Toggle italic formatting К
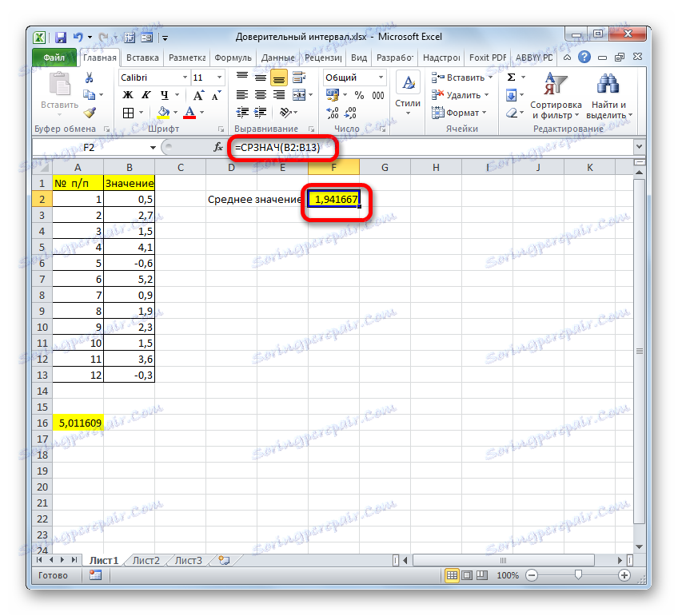Screen dimensions: 678x616 point(146,95)
